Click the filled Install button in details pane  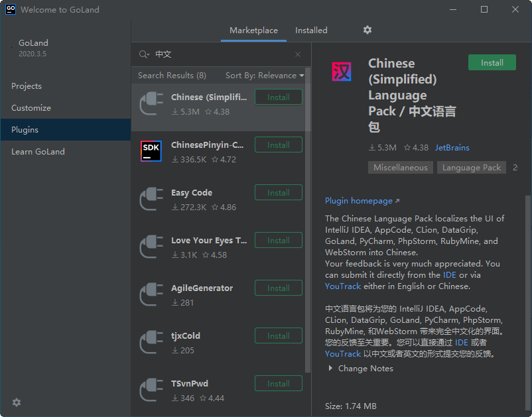click(x=492, y=62)
